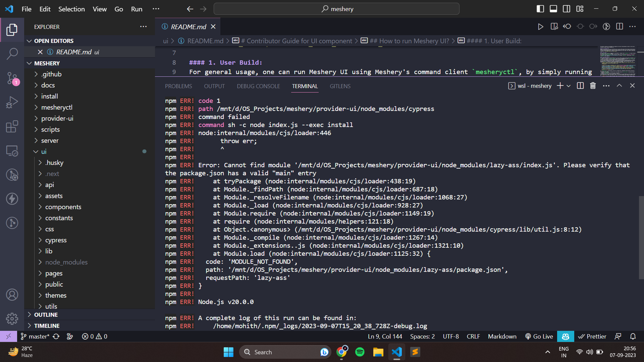Screen dimensions: 644x362
Task: Open the Run menu
Action: coord(137,9)
